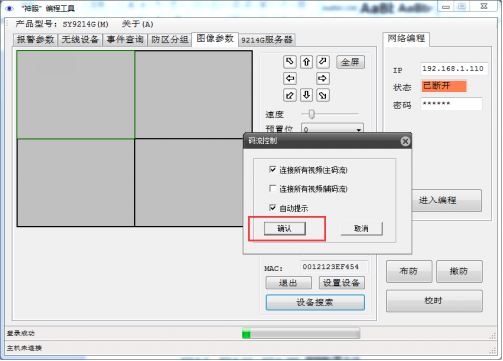Click the IP address input field
This screenshot has width=503, height=361.
[x=454, y=69]
